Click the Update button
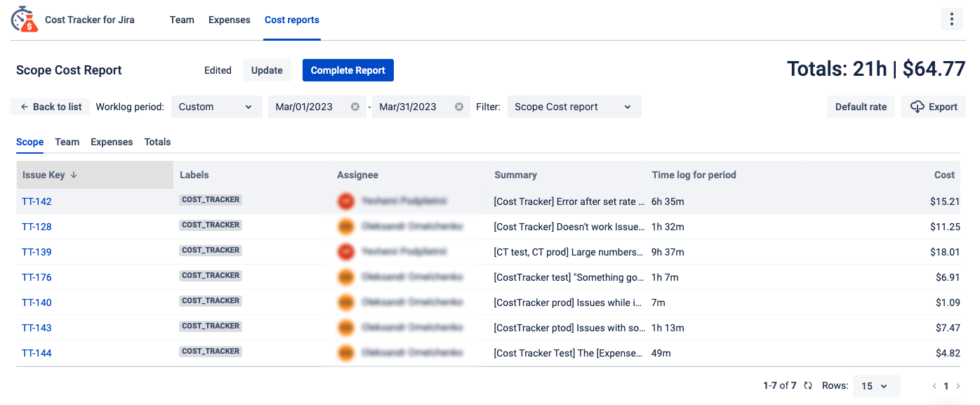This screenshot has height=405, width=980. 267,70
